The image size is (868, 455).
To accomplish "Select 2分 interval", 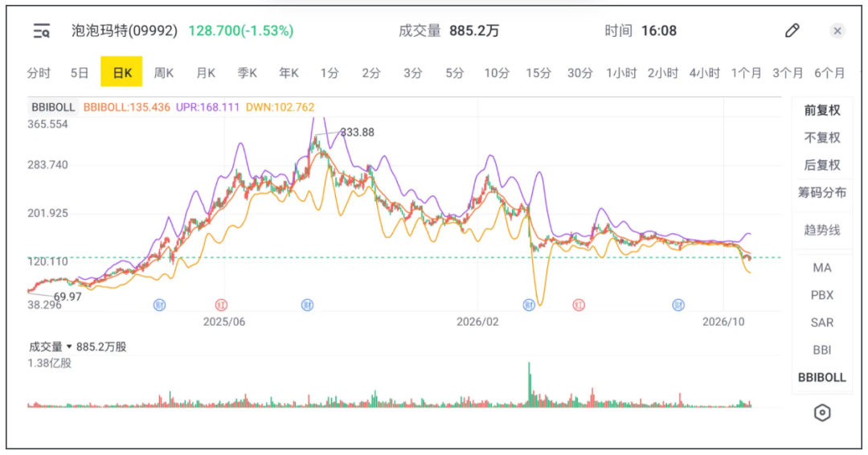I will click(x=371, y=72).
